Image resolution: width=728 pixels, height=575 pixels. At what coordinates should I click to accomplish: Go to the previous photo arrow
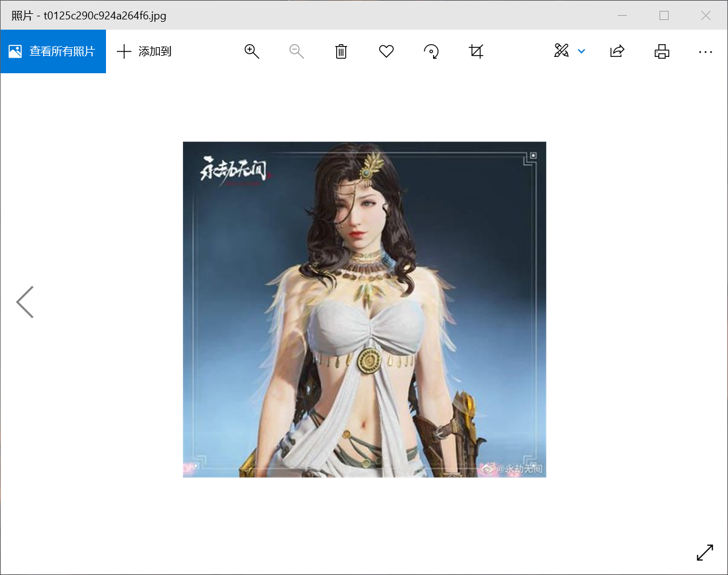(25, 302)
